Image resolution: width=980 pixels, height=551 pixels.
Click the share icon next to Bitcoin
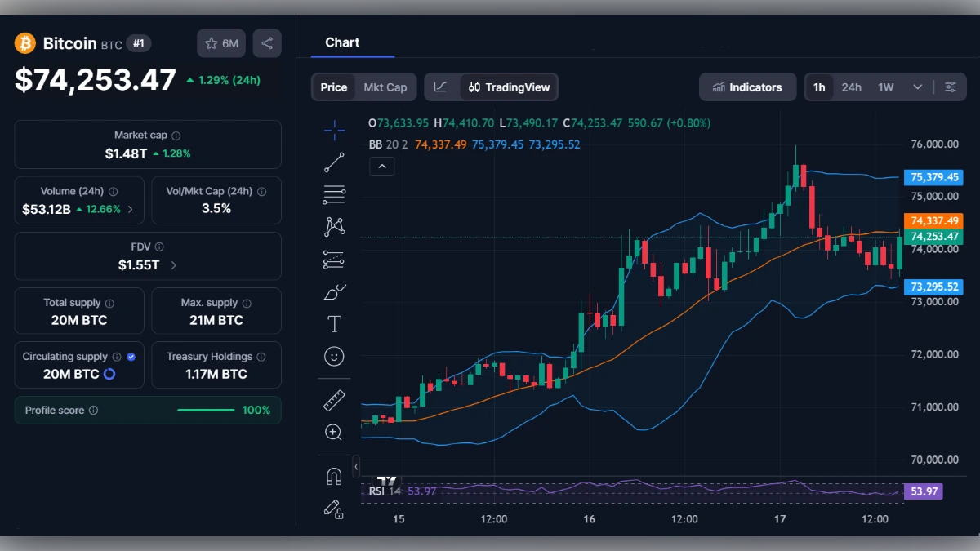(267, 43)
